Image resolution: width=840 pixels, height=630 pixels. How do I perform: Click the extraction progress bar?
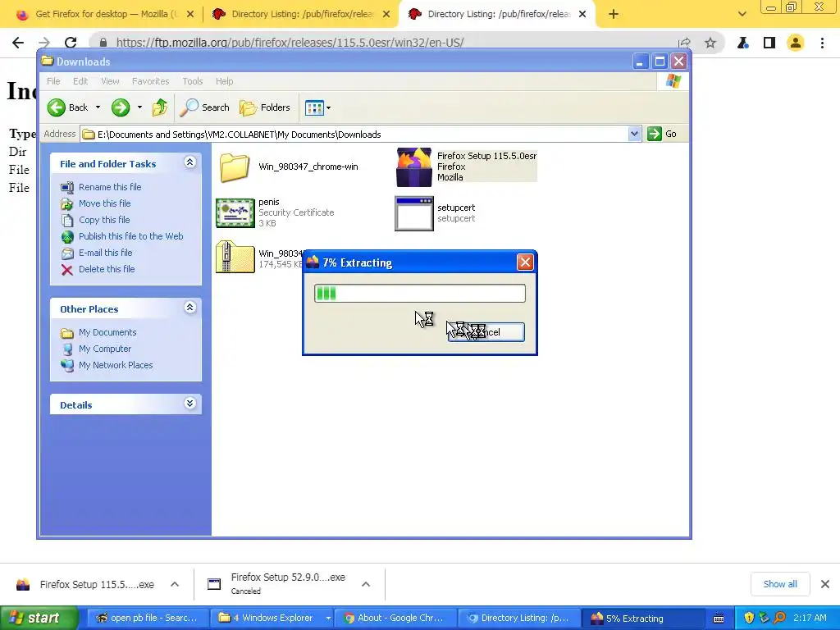(x=420, y=294)
